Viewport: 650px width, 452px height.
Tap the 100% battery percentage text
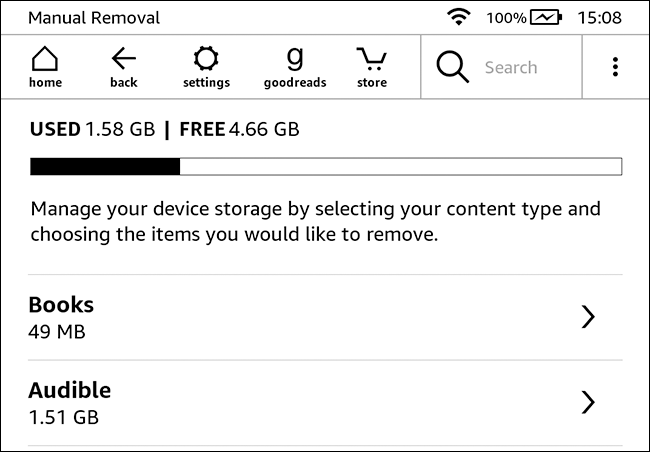[506, 17]
